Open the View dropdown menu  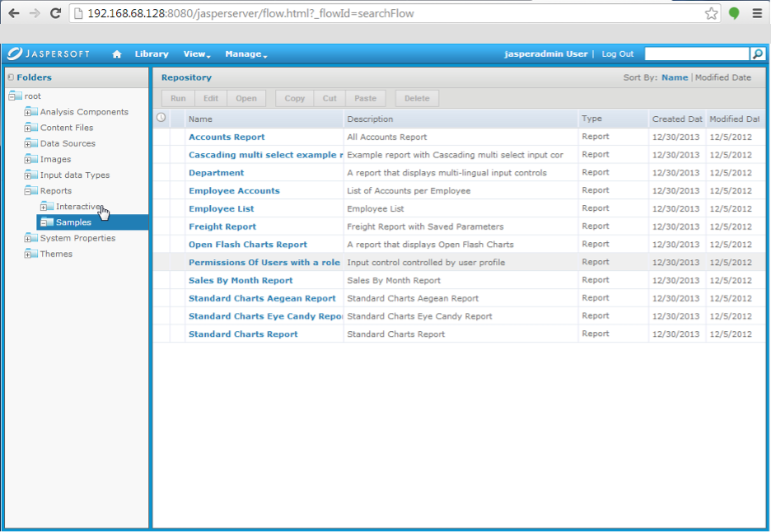pos(197,54)
